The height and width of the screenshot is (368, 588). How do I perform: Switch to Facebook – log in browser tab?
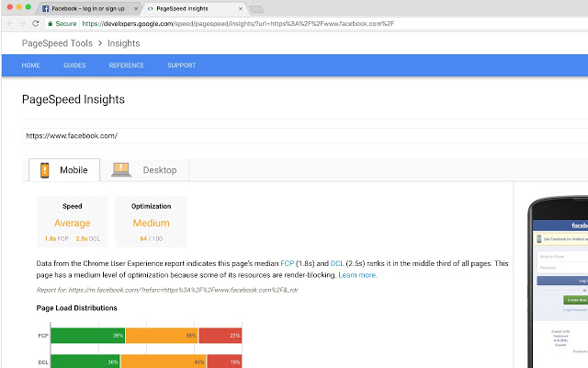[x=89, y=8]
